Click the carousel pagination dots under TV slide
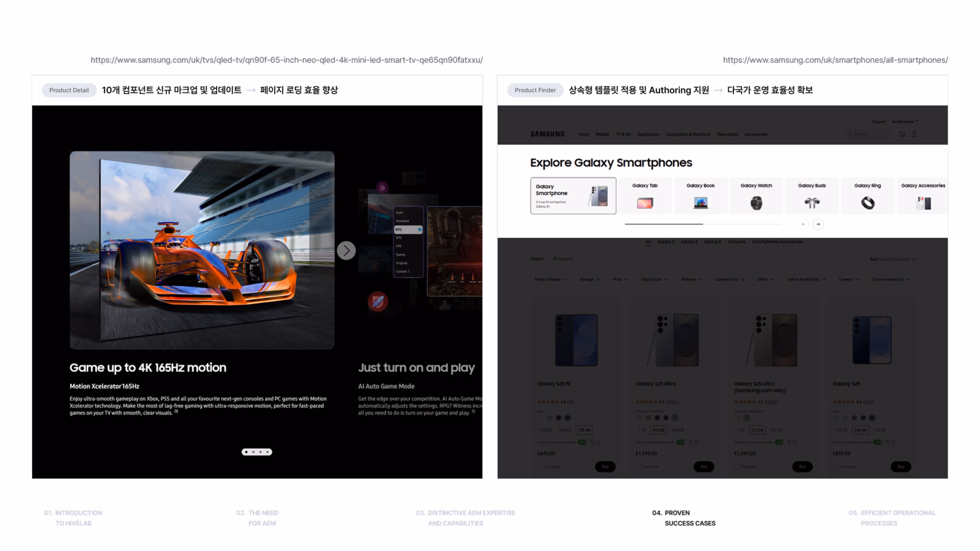The width and height of the screenshot is (980, 551). click(257, 452)
